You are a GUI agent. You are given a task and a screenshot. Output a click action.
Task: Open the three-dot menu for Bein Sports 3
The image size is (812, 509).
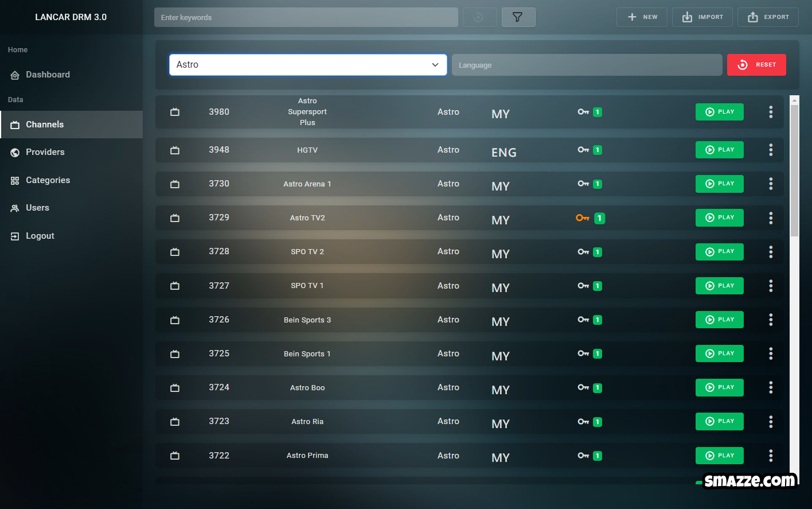[771, 320]
